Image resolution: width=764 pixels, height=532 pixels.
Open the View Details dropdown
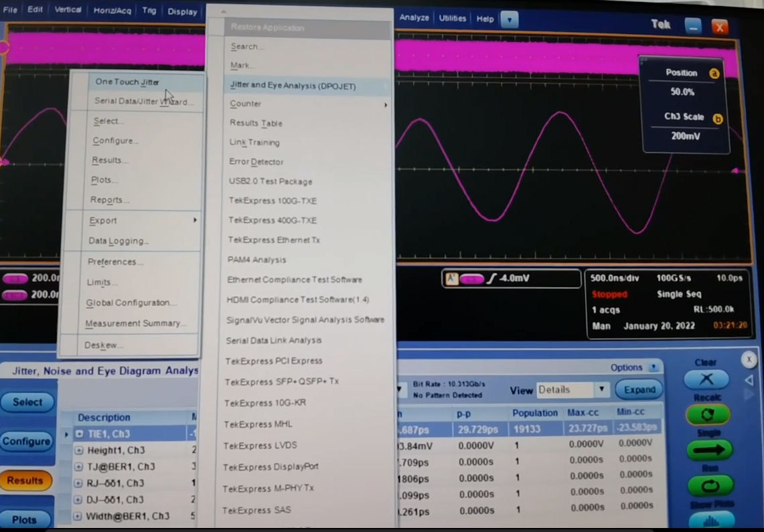601,389
